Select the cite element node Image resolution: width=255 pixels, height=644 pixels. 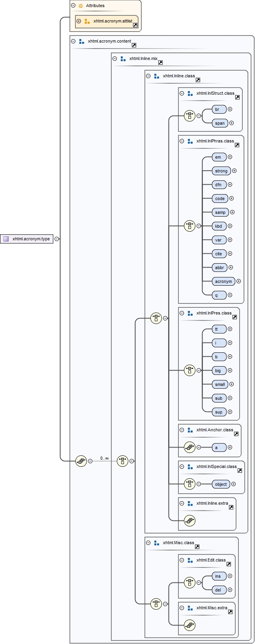click(219, 254)
